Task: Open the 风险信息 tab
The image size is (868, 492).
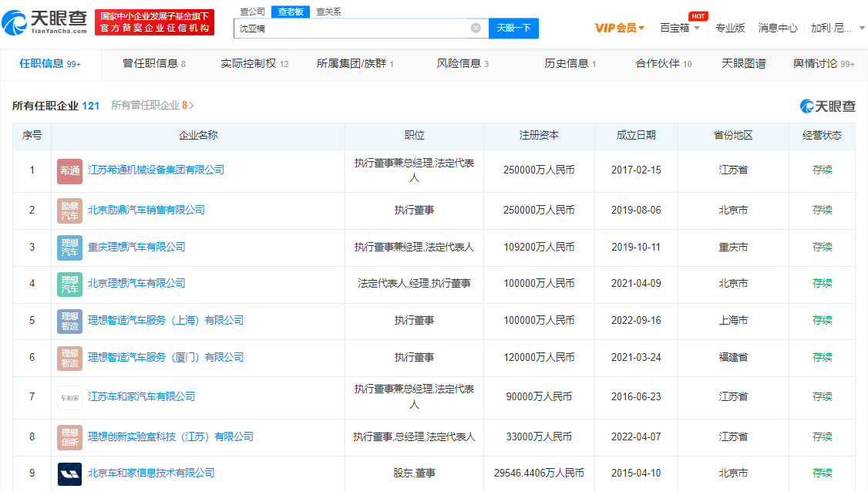Action: (x=463, y=64)
